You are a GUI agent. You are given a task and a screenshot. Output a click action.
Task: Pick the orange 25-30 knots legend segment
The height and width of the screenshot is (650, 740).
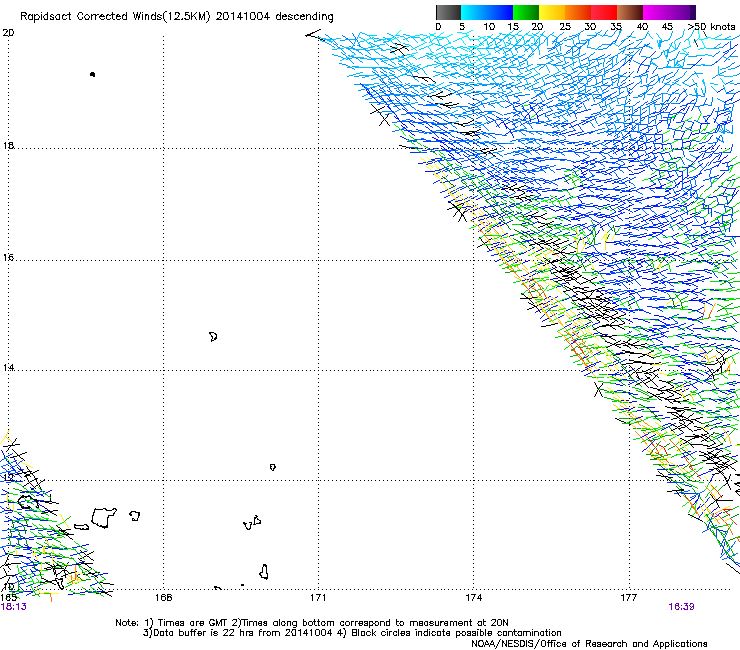578,12
